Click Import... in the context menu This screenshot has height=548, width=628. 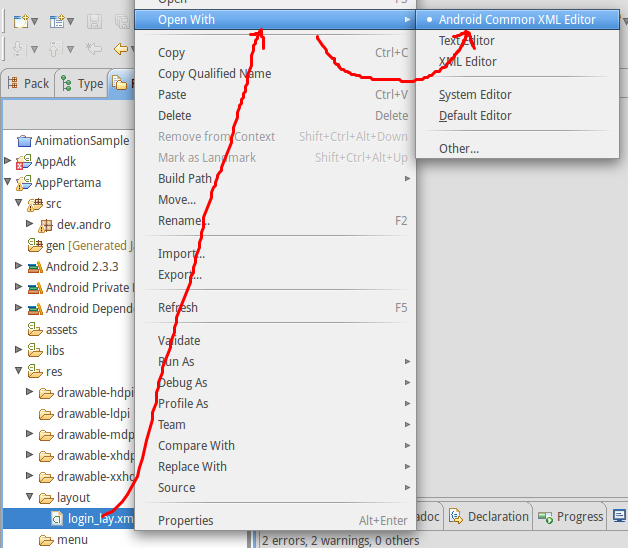[x=275, y=254]
